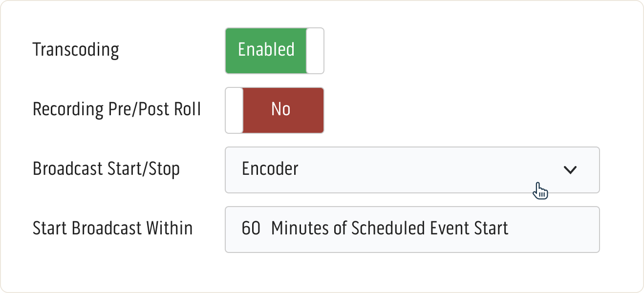The height and width of the screenshot is (293, 644).
Task: Click the Recording Pre/Post Roll label
Action: tap(117, 110)
